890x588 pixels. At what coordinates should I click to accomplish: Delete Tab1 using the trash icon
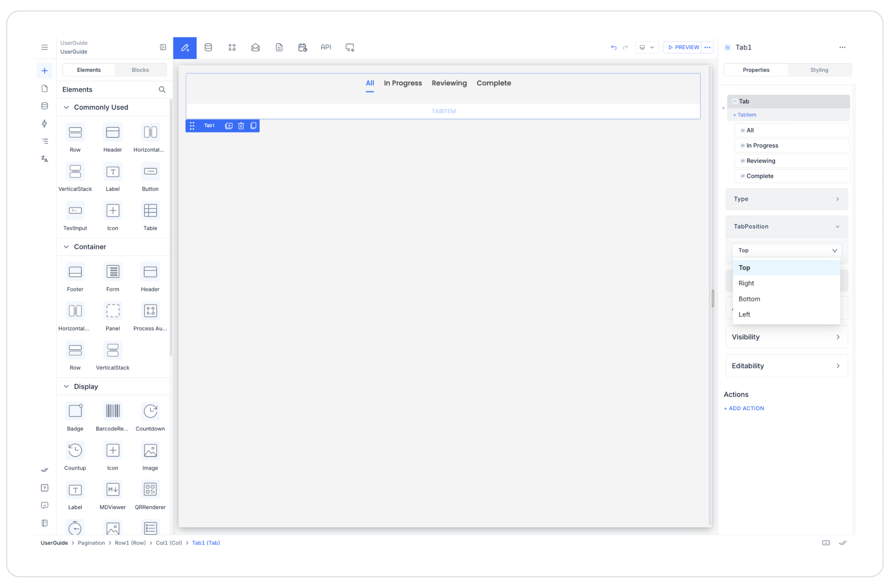coord(241,126)
